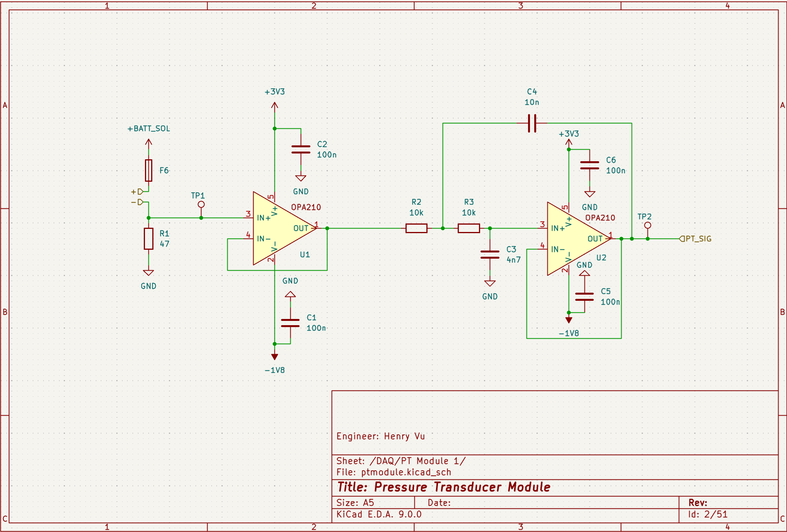The image size is (787, 532).
Task: Select capacitor C1 100n symbol
Action: (290, 323)
